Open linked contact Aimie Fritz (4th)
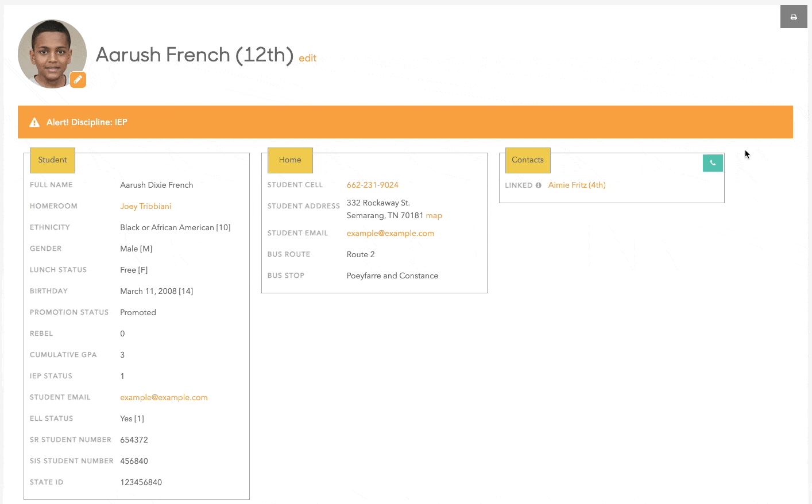The height and width of the screenshot is (504, 812). [x=577, y=185]
